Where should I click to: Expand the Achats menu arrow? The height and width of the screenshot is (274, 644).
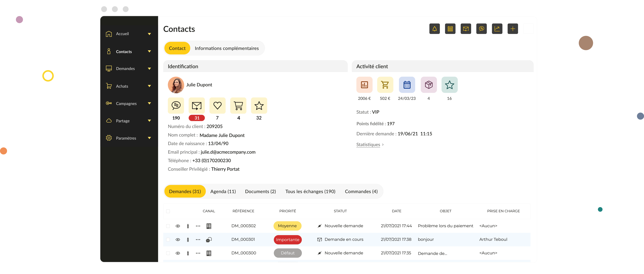149,86
